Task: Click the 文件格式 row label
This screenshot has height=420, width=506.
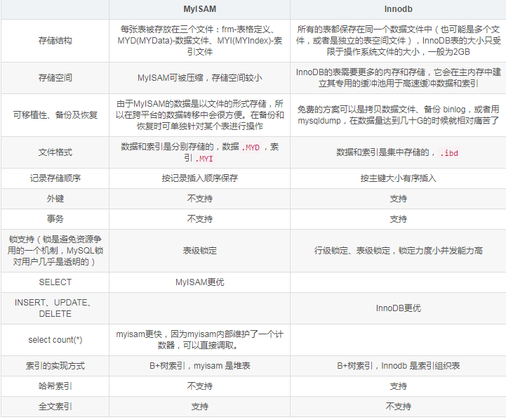Action: pyautogui.click(x=55, y=152)
